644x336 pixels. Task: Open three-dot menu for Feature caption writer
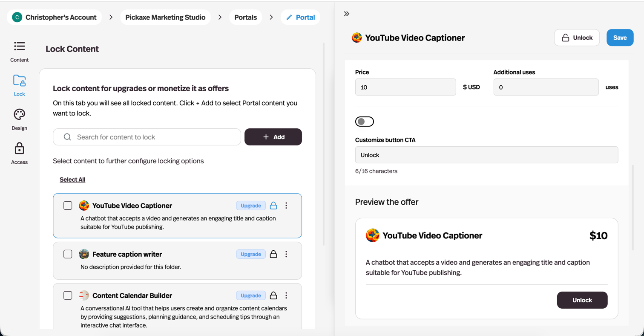click(286, 255)
